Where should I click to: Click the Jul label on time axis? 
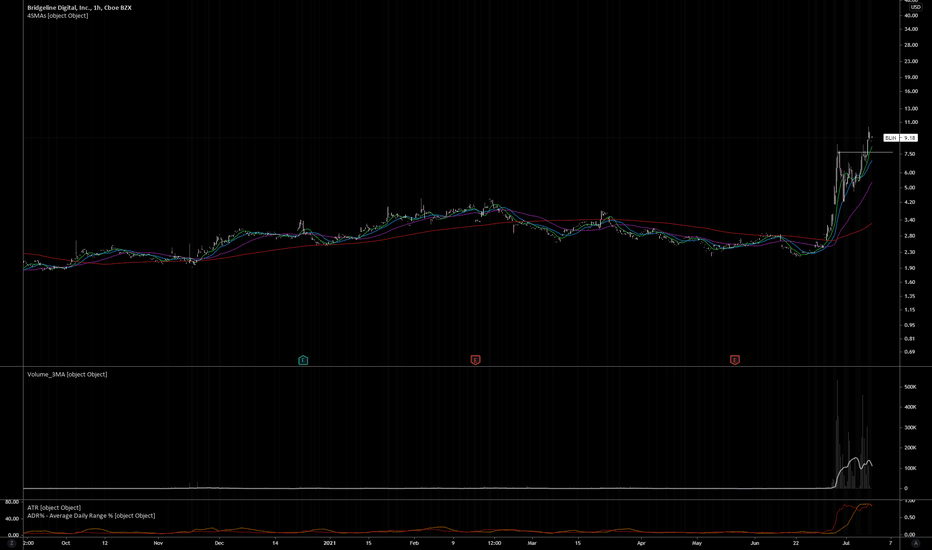point(846,543)
